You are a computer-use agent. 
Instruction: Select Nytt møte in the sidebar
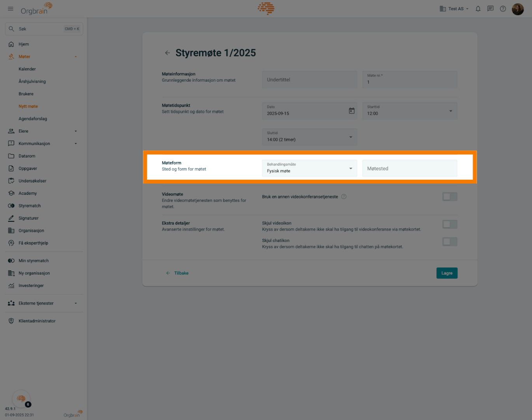28,107
